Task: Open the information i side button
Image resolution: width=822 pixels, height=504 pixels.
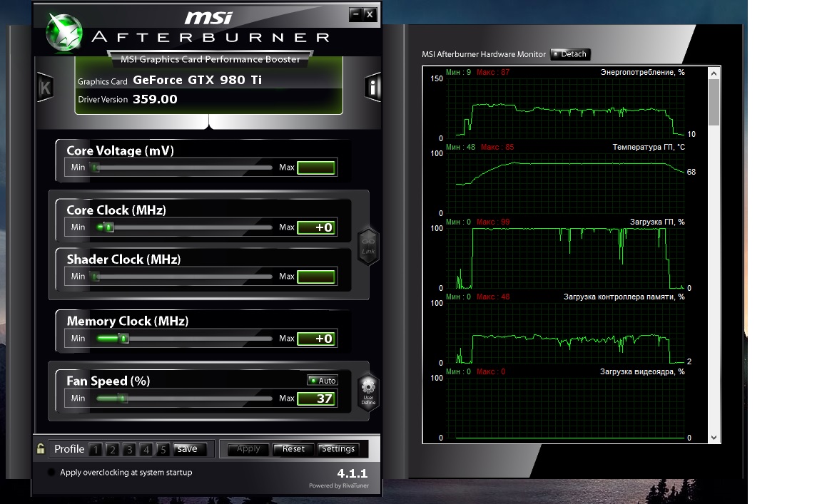Action: click(372, 87)
